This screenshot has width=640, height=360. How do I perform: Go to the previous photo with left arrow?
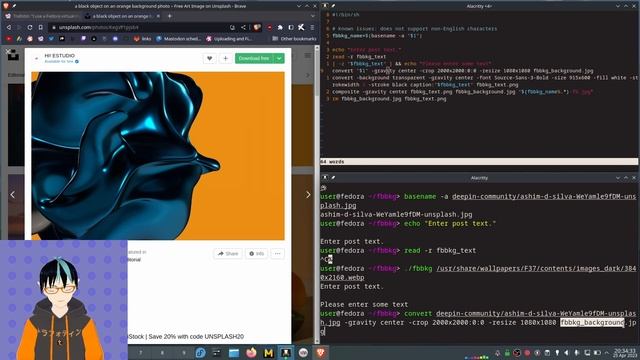click(x=13, y=195)
